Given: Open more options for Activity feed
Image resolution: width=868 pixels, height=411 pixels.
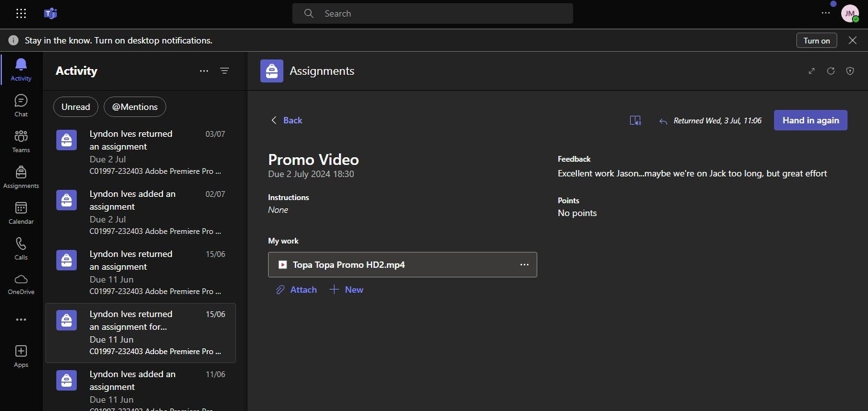Looking at the screenshot, I should point(204,71).
